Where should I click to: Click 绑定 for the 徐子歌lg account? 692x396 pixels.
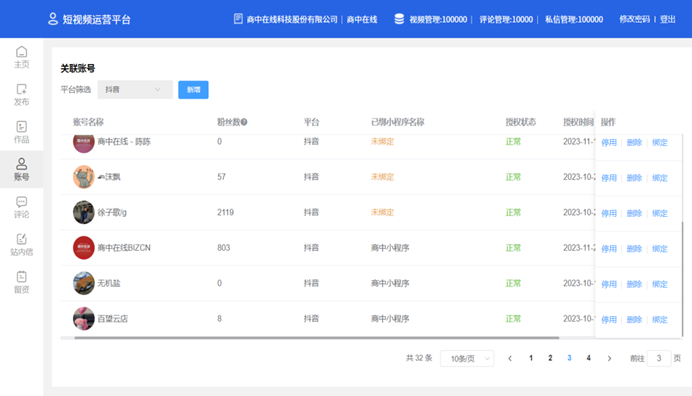coord(660,213)
